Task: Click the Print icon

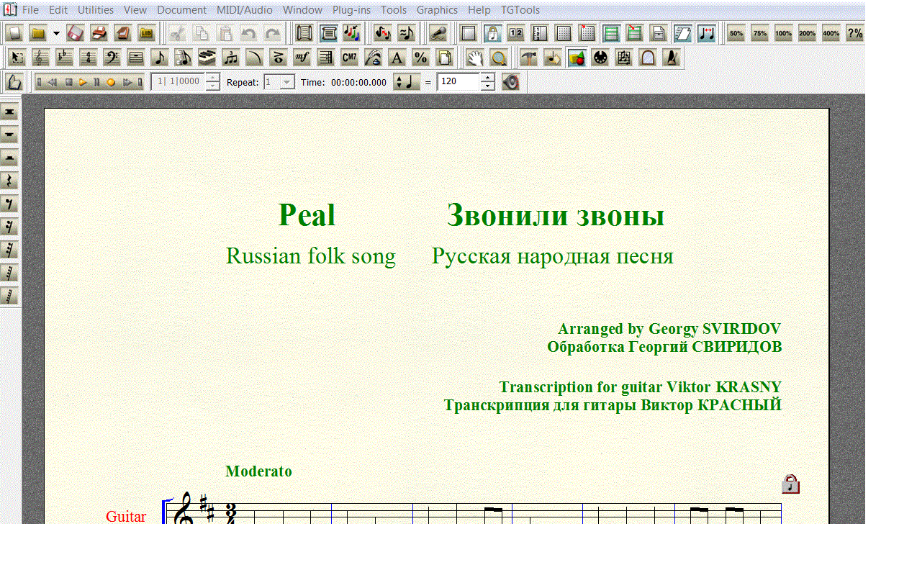Action: (x=99, y=33)
